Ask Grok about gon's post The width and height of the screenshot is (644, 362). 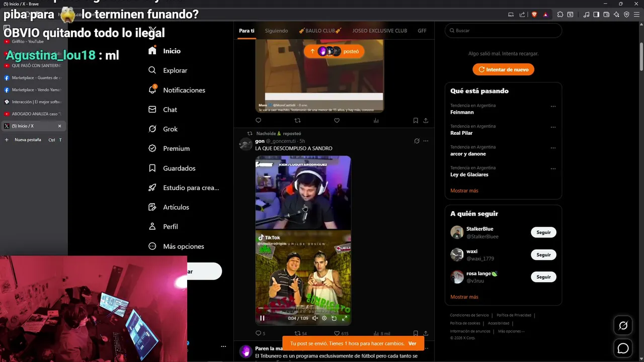click(x=417, y=141)
